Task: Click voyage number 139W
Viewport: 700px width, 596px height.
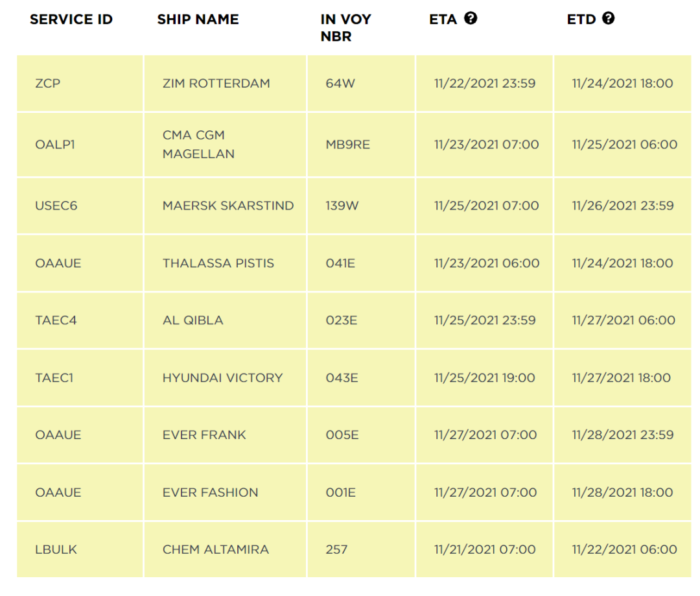Action: [x=342, y=206]
